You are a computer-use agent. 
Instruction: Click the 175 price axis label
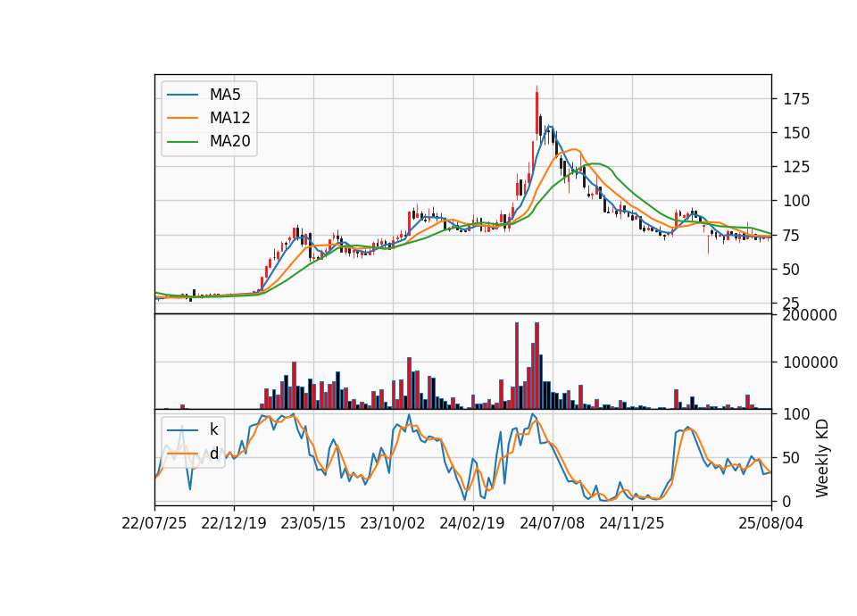[796, 99]
